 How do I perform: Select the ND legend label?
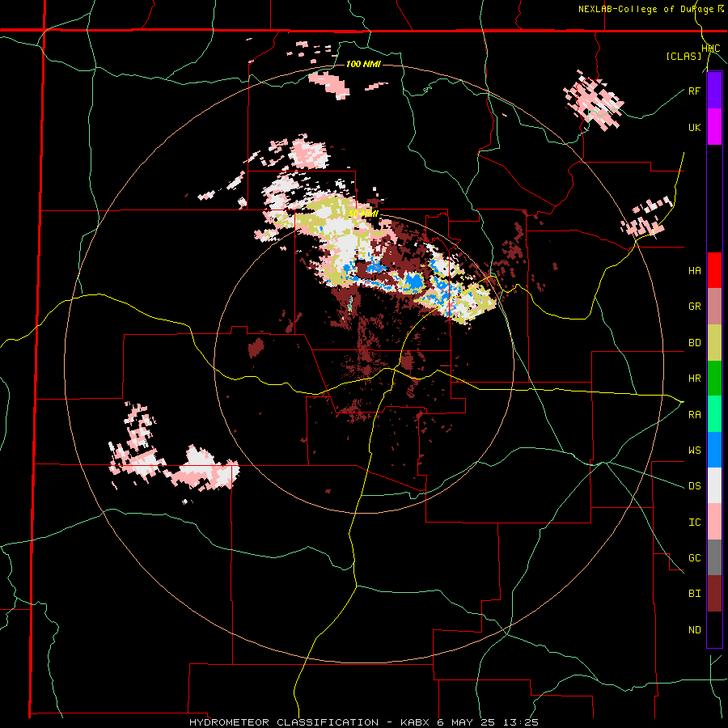pos(694,630)
